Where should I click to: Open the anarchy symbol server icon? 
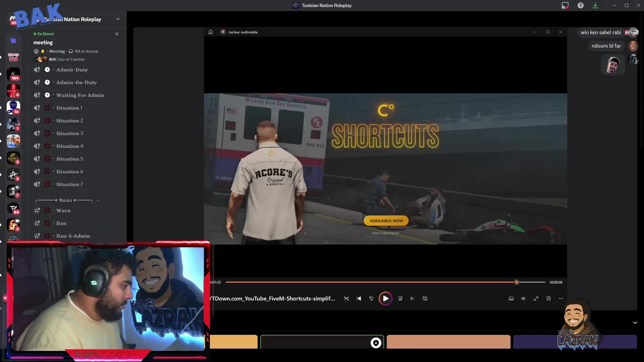click(14, 175)
